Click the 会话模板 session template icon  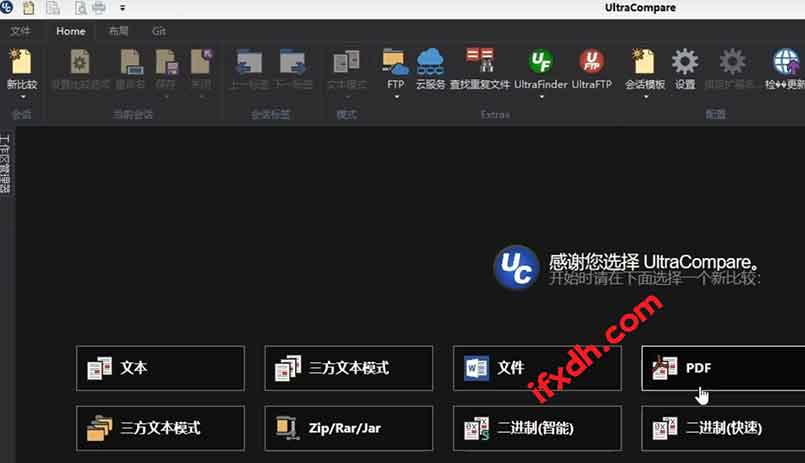tap(644, 62)
